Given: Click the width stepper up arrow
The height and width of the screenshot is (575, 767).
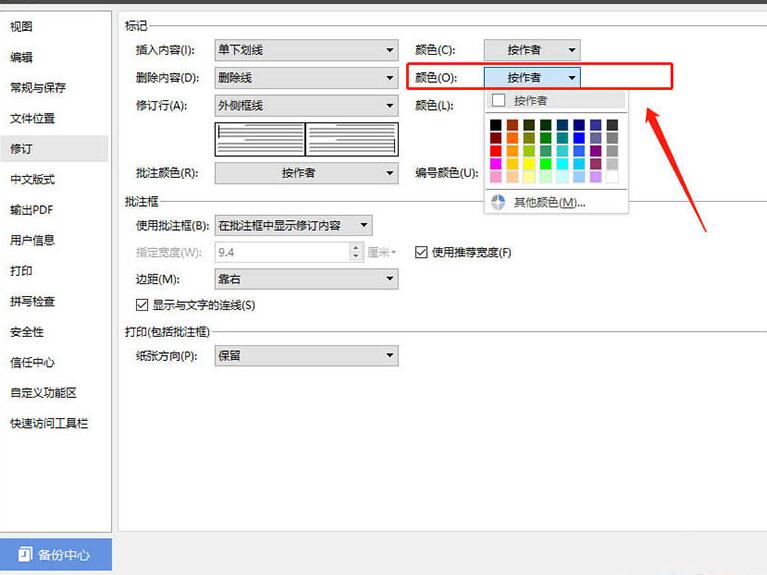Looking at the screenshot, I should [356, 248].
